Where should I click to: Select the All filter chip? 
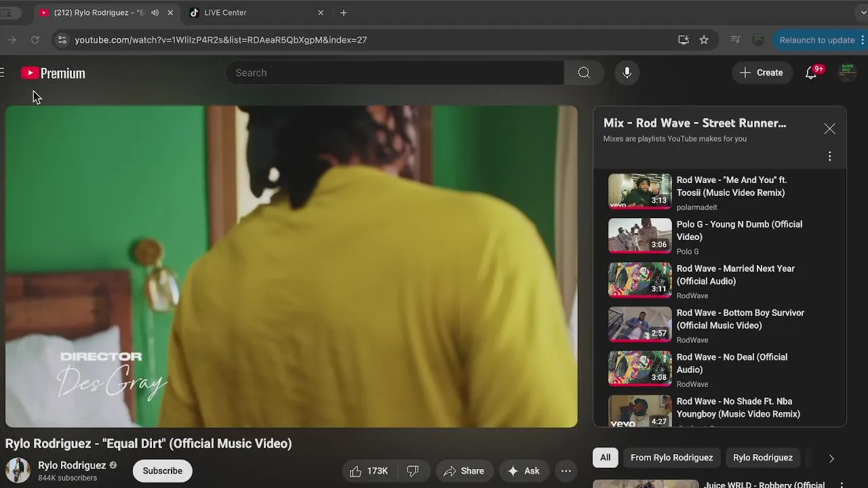click(x=606, y=458)
